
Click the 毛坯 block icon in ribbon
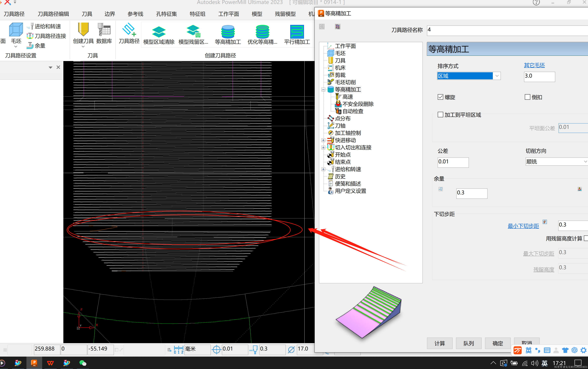click(16, 30)
